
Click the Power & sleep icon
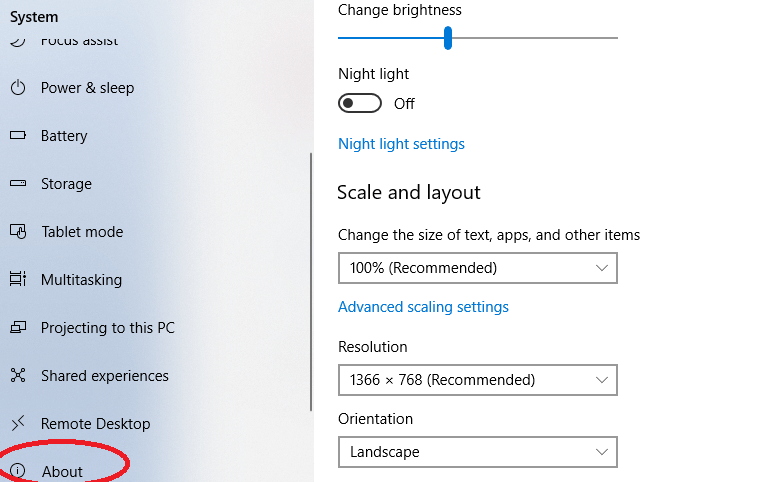click(x=18, y=88)
